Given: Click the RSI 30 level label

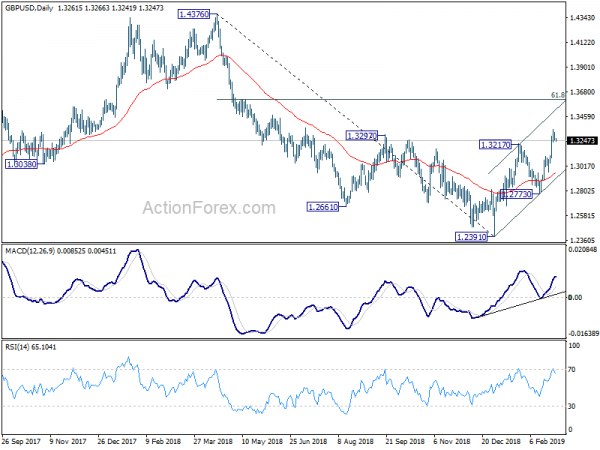Looking at the screenshot, I should point(572,406).
